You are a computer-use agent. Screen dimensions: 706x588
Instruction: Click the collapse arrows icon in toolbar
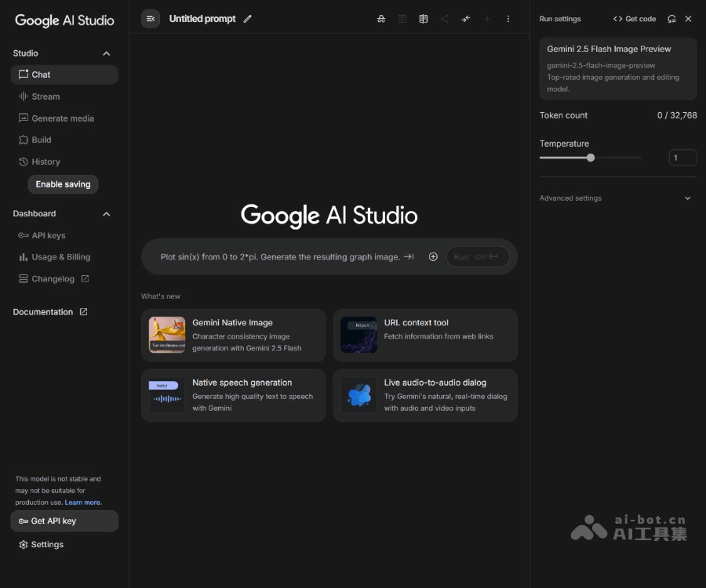466,19
